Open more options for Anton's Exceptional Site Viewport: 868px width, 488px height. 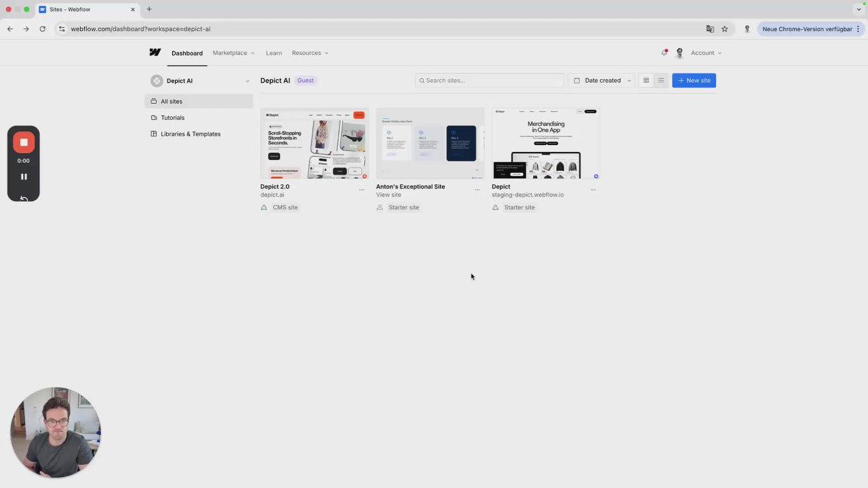point(477,190)
